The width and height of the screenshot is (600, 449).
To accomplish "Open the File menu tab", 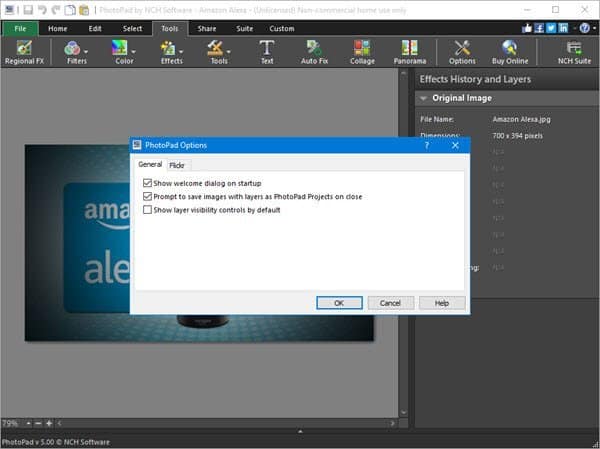I will tap(20, 29).
